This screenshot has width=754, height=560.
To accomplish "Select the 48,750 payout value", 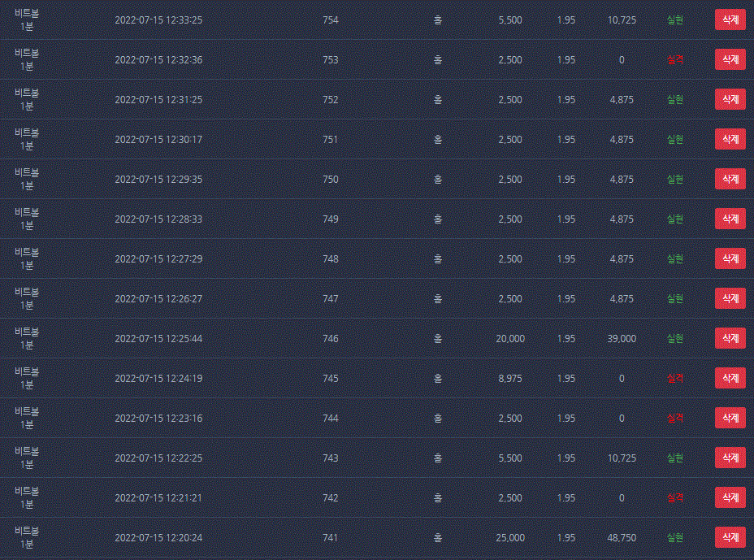I will click(x=622, y=537).
